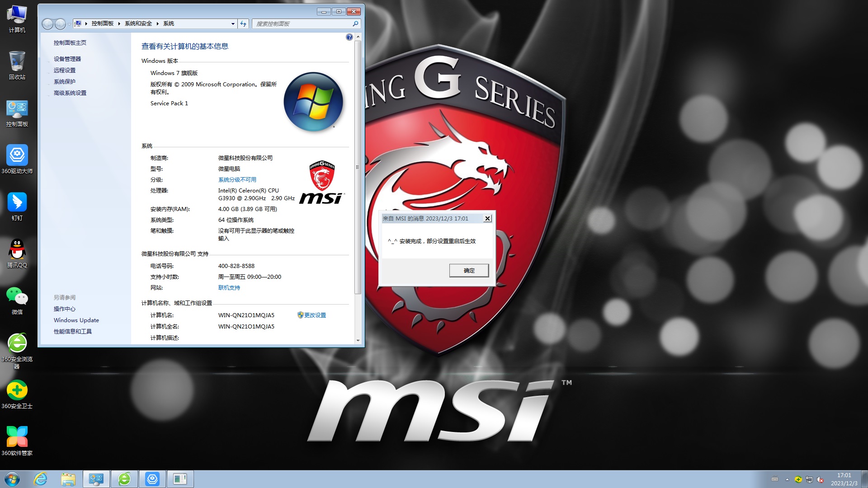The width and height of the screenshot is (868, 488).
Task: Switch to the last taskbar window button
Action: click(180, 479)
